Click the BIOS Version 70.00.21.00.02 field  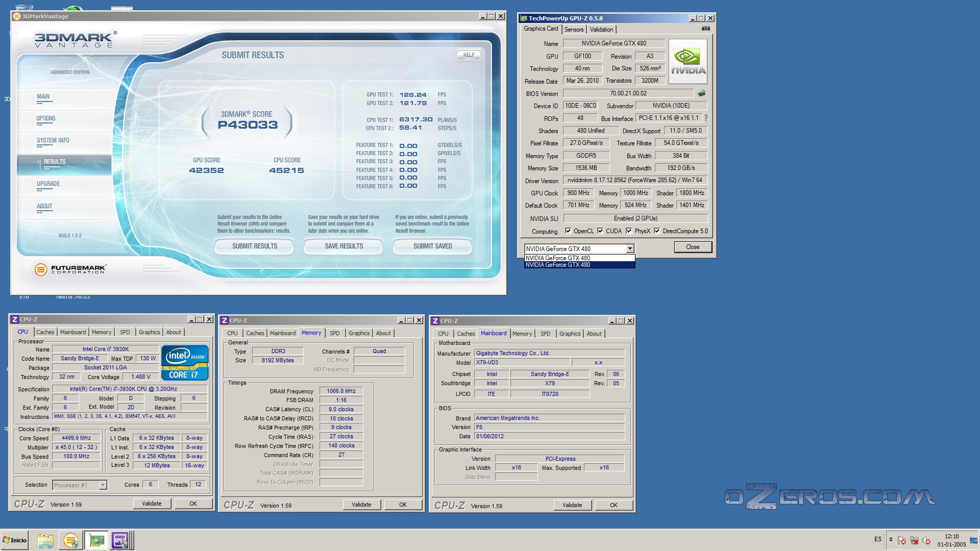click(628, 93)
